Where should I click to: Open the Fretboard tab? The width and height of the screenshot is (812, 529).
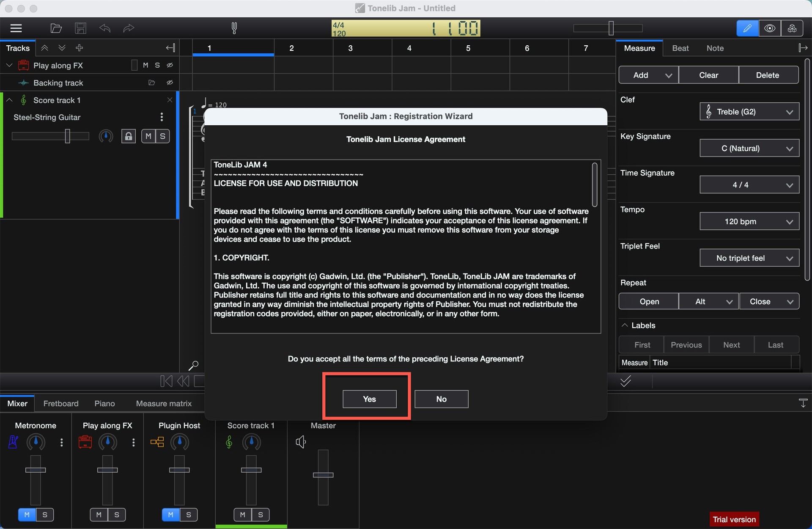(61, 403)
